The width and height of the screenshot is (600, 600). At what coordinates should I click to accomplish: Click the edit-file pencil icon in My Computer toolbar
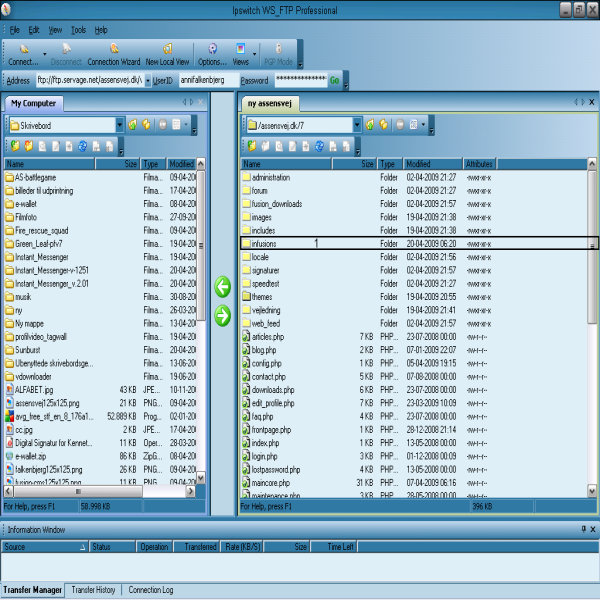click(56, 146)
